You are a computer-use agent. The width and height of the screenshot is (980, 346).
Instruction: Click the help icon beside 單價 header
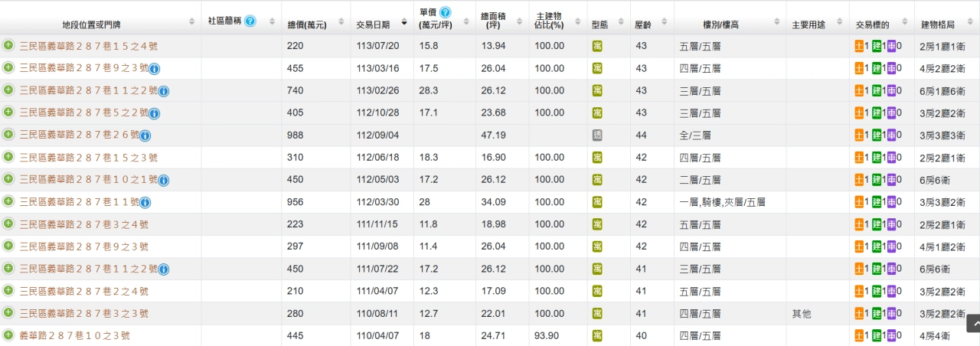coord(446,13)
